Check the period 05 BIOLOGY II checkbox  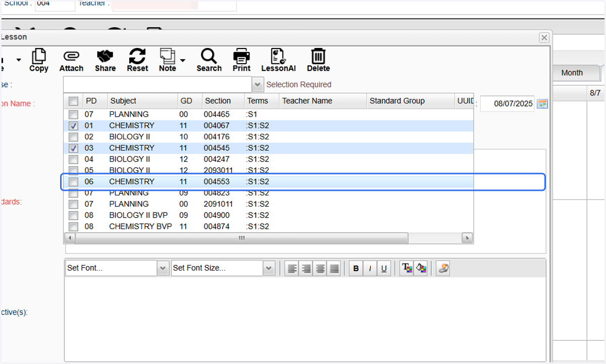coord(74,170)
